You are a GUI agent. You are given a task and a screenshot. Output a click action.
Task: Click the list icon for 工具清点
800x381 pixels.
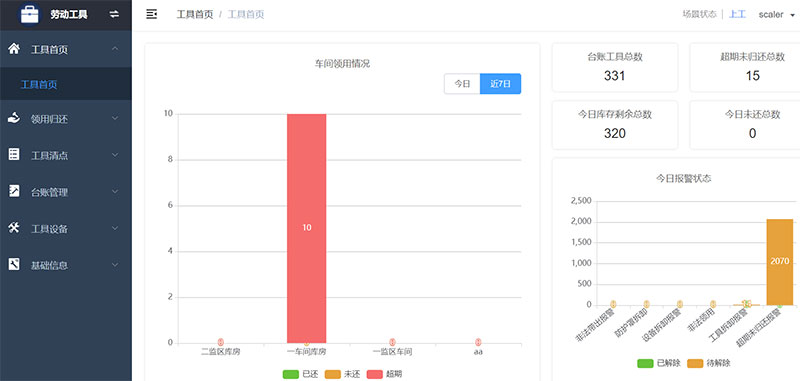[14, 155]
